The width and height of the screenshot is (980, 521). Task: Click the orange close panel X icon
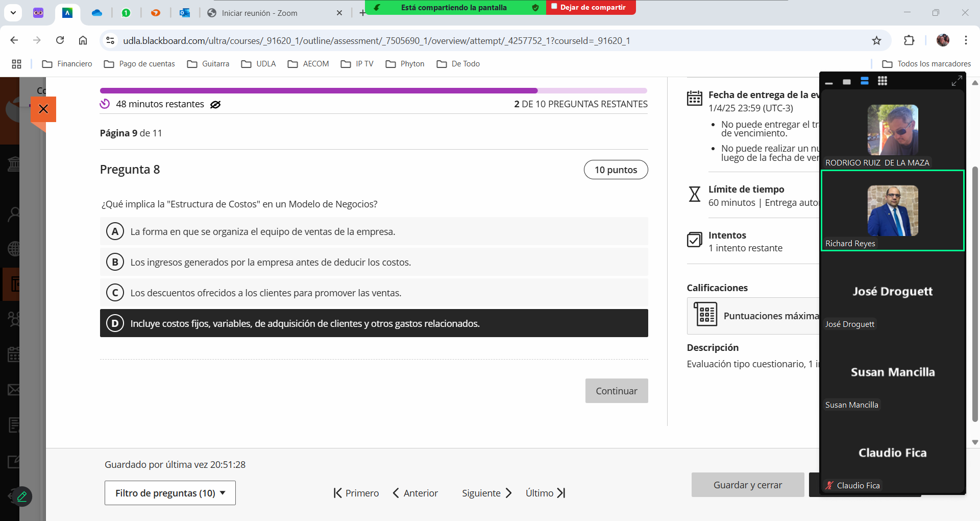43,109
